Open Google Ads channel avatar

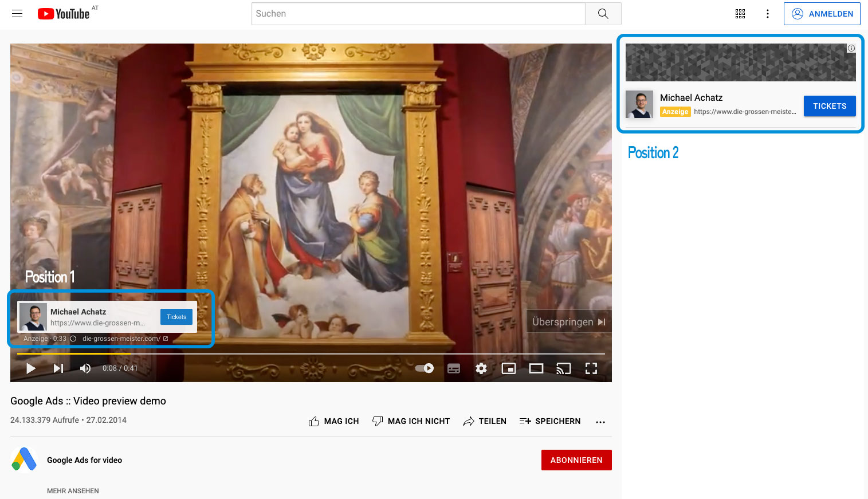point(24,459)
